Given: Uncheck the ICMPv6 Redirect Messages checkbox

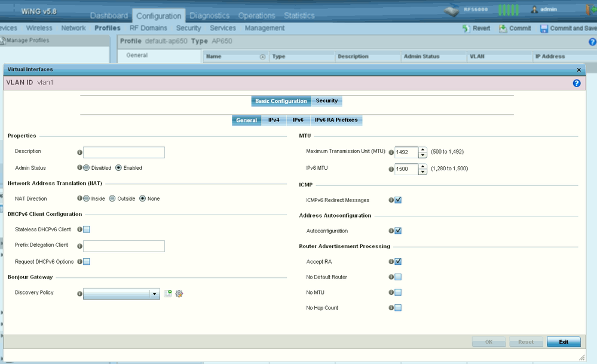Looking at the screenshot, I should pyautogui.click(x=398, y=200).
